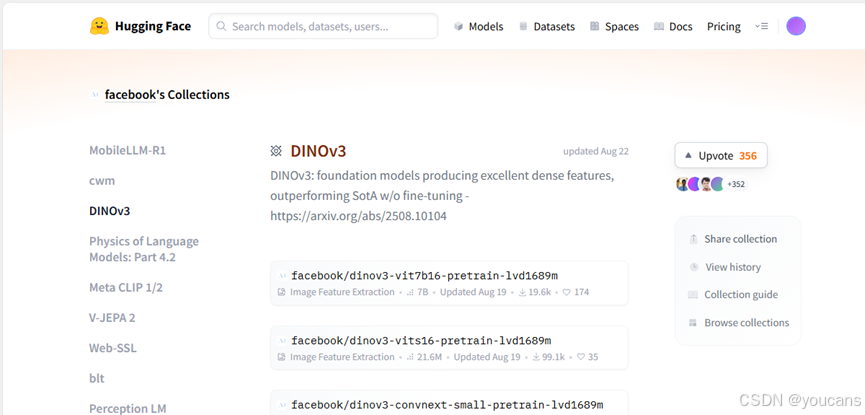Viewport: 865px width, 415px height.
Task: Show the +352 more upvoters
Action: point(736,184)
